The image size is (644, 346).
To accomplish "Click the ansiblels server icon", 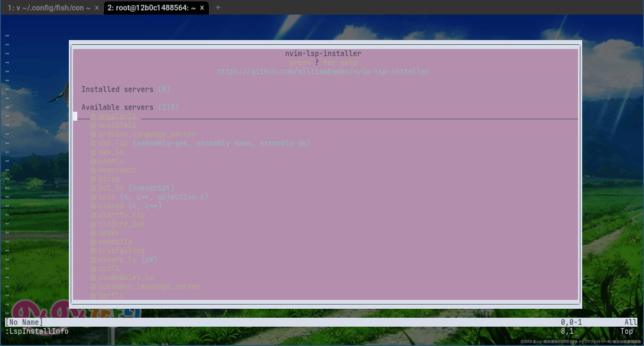I will (93, 125).
